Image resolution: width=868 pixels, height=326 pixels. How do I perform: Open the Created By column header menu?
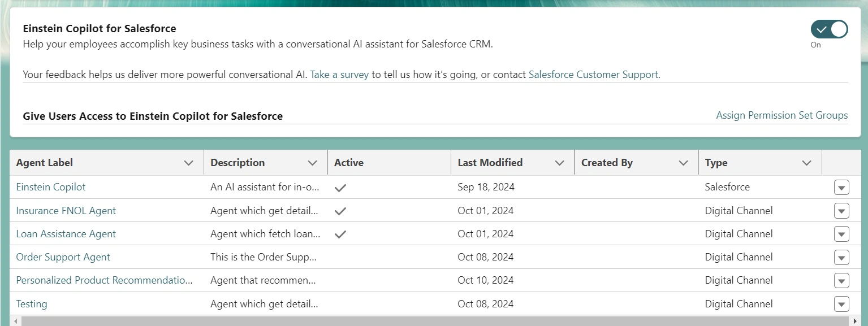coord(684,163)
